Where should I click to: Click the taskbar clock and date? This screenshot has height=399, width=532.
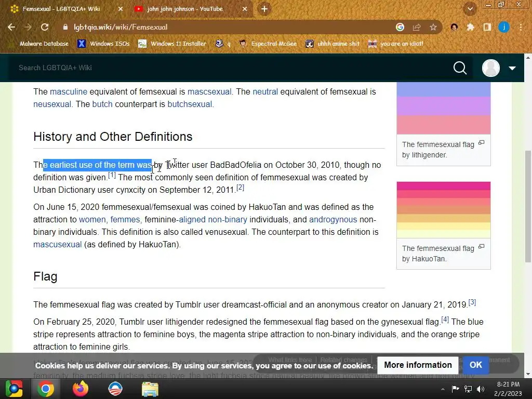tap(508, 389)
